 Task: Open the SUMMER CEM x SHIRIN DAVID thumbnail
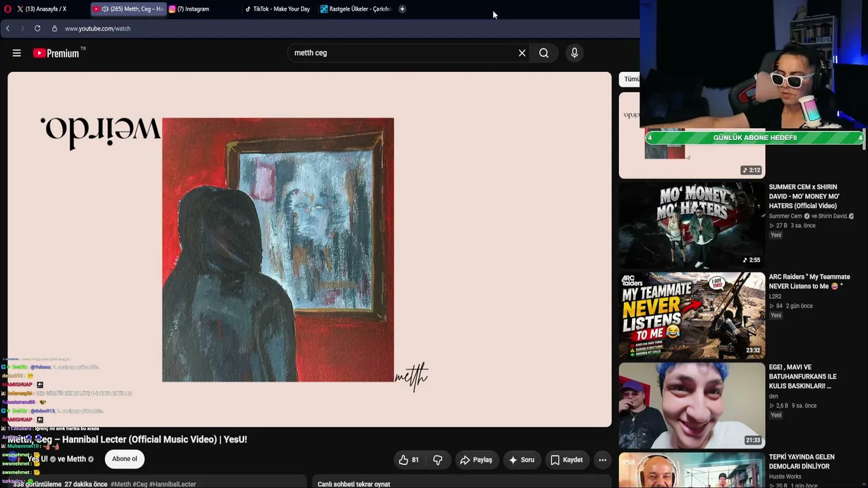(692, 225)
